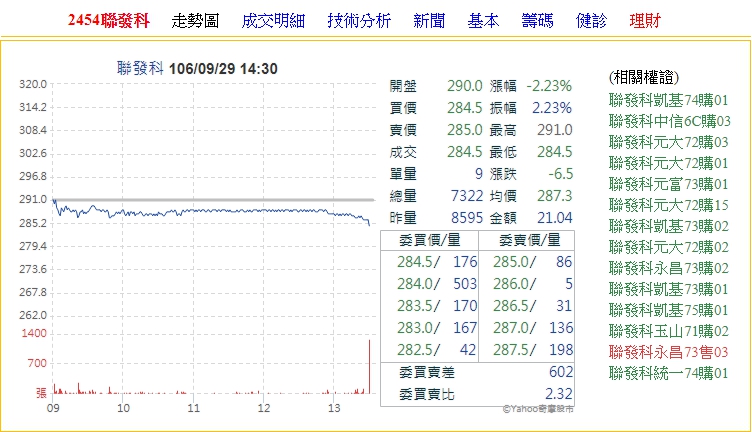Click bid row 283.0/ 167
The image size is (752, 432).
(437, 328)
